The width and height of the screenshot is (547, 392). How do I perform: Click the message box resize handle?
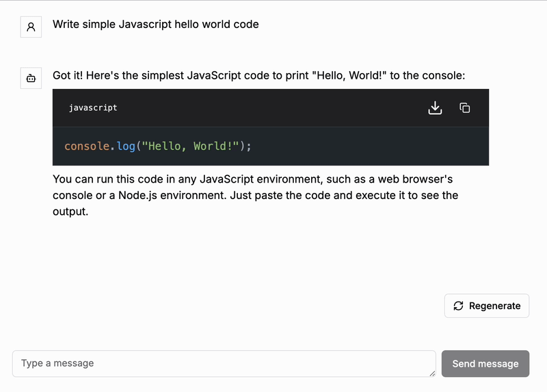(432, 374)
